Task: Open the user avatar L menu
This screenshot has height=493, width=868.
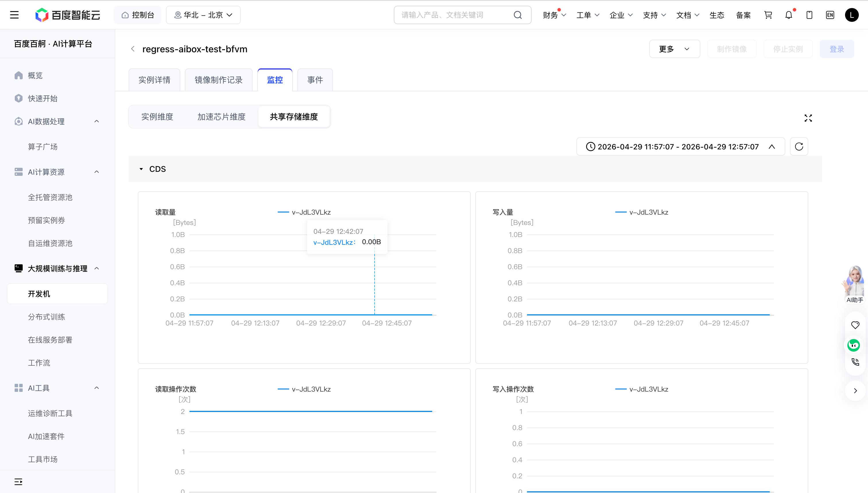Action: coord(851,15)
